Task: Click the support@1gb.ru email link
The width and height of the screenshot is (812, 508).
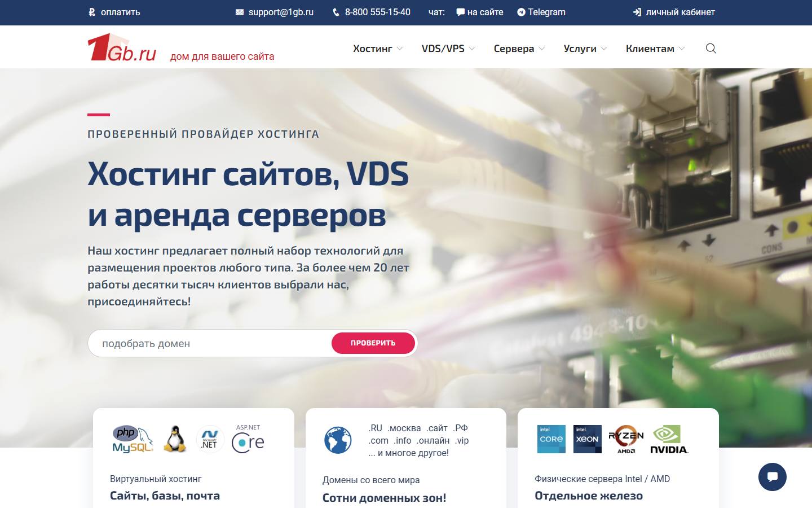Action: [281, 12]
